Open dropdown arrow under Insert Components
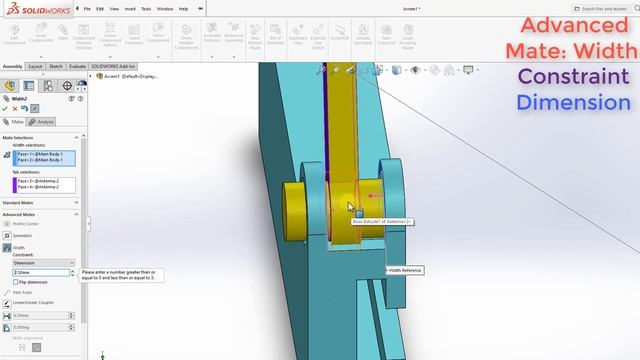 (41, 57)
